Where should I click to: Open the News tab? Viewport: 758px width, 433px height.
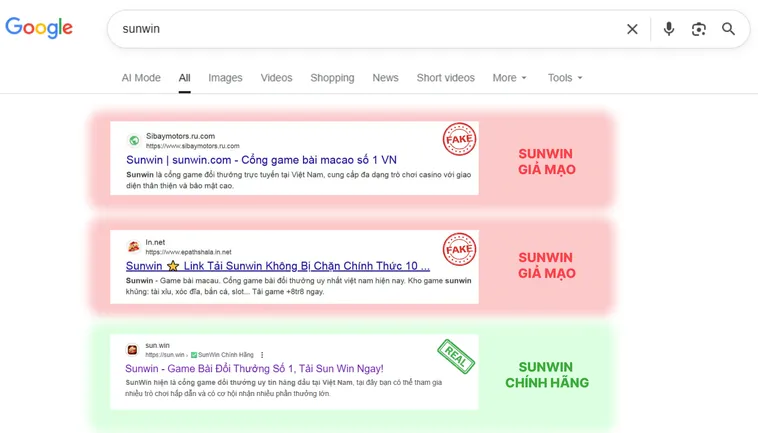385,78
